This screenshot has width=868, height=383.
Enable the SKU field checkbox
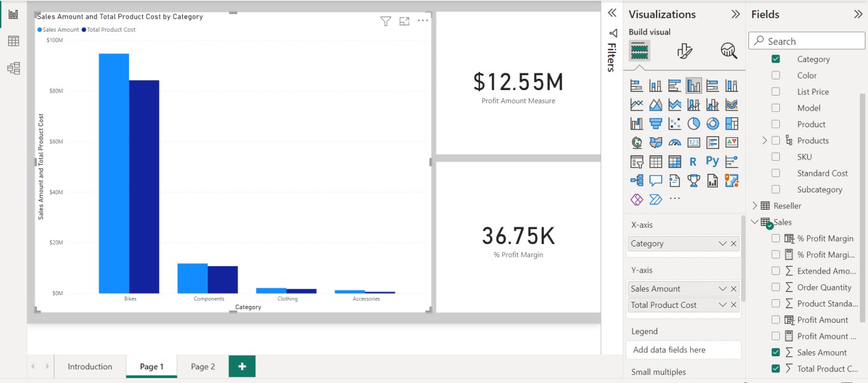[x=776, y=156]
